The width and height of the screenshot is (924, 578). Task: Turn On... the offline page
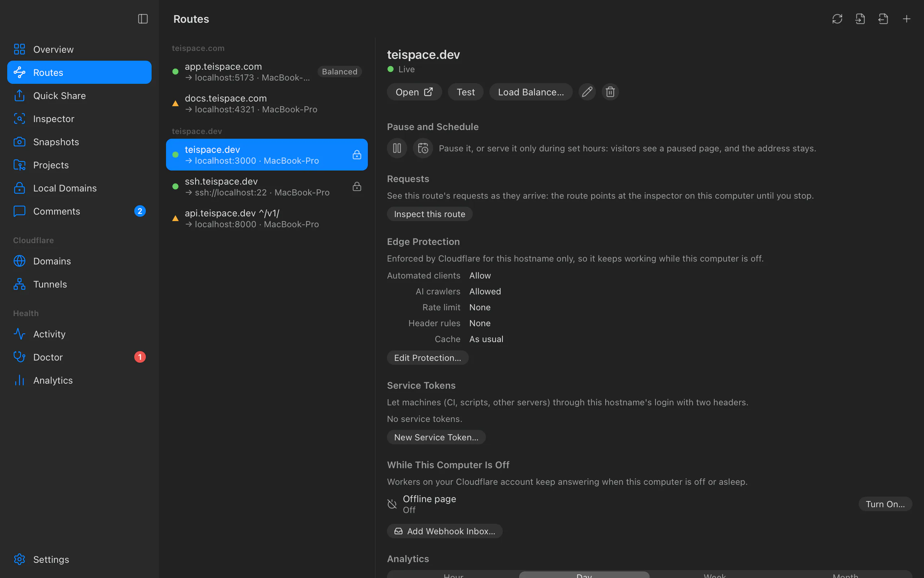click(x=885, y=504)
